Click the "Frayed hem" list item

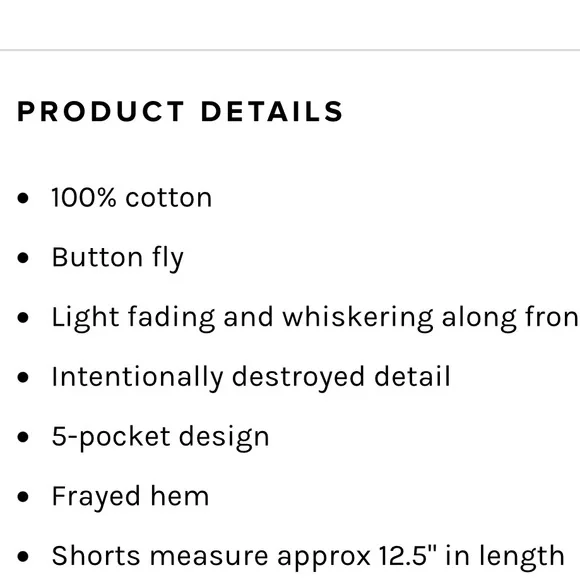pos(130,496)
